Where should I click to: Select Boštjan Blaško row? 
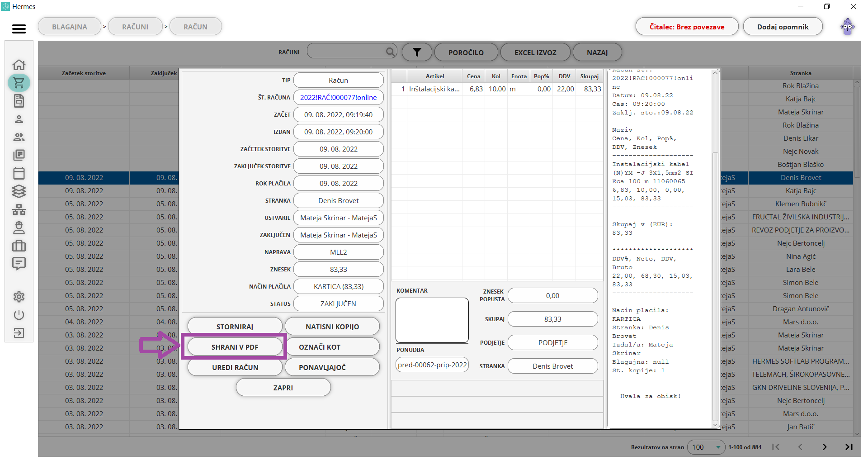click(x=801, y=165)
